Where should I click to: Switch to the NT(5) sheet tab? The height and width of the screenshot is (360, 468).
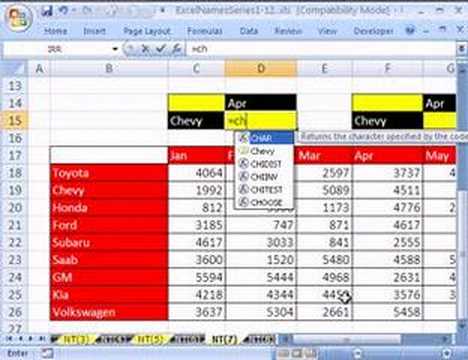point(151,339)
